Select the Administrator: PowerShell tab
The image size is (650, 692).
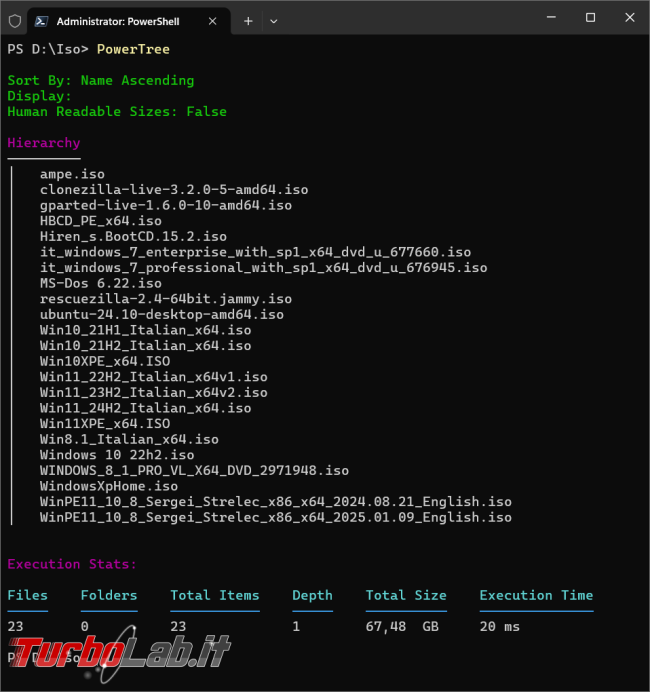click(128, 21)
